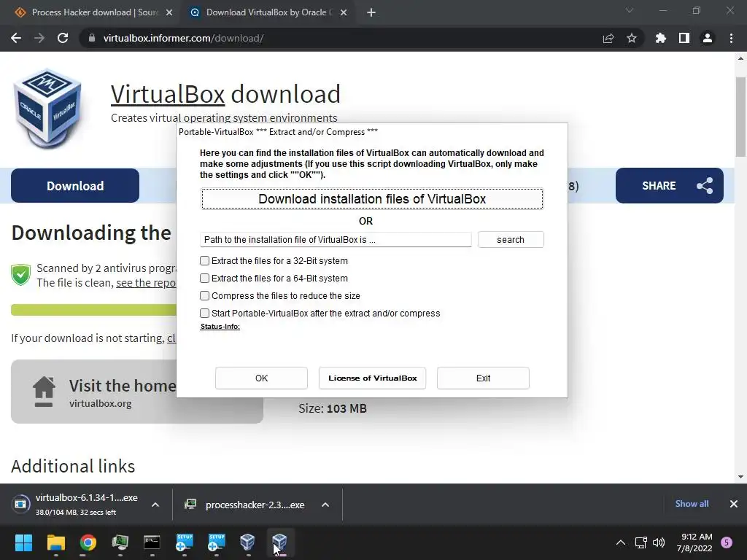Click Download installation files of VirtualBox

pyautogui.click(x=372, y=199)
